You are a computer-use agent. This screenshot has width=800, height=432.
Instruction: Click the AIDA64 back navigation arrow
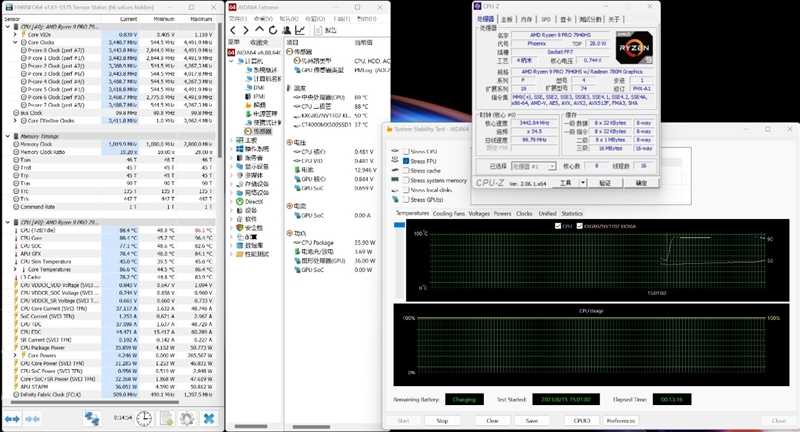(x=234, y=30)
